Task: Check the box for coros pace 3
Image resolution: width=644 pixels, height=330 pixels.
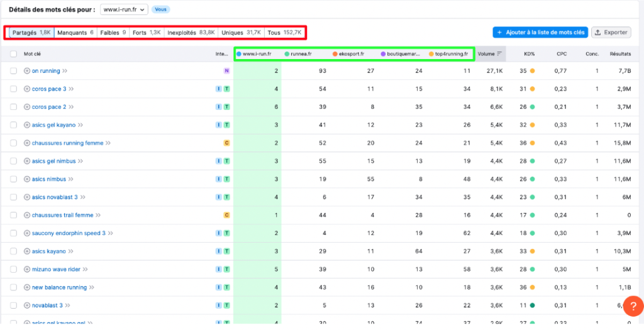Action: [x=14, y=89]
